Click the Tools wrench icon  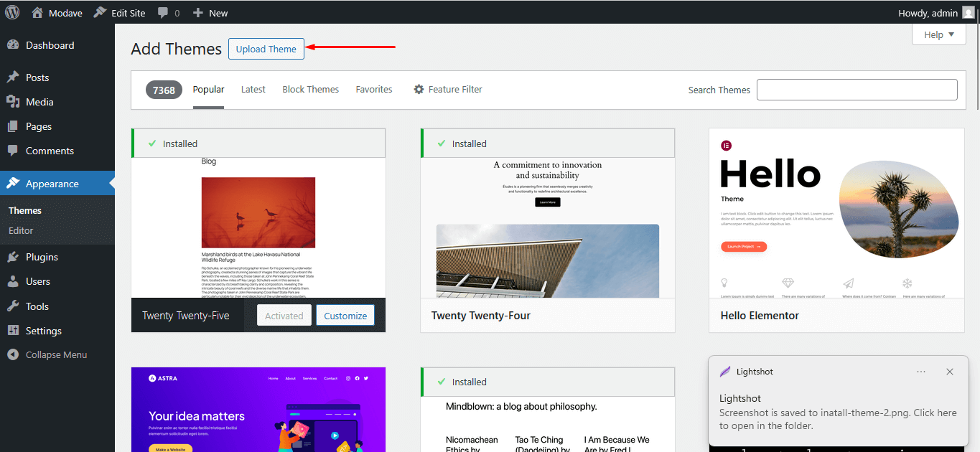tap(13, 306)
